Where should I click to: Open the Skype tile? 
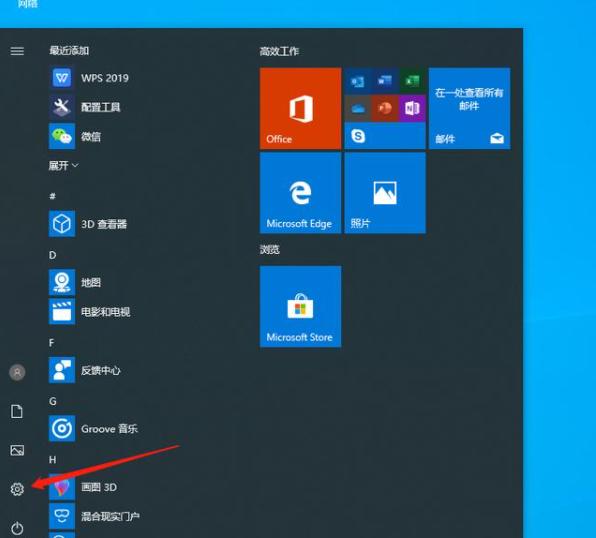[x=385, y=136]
